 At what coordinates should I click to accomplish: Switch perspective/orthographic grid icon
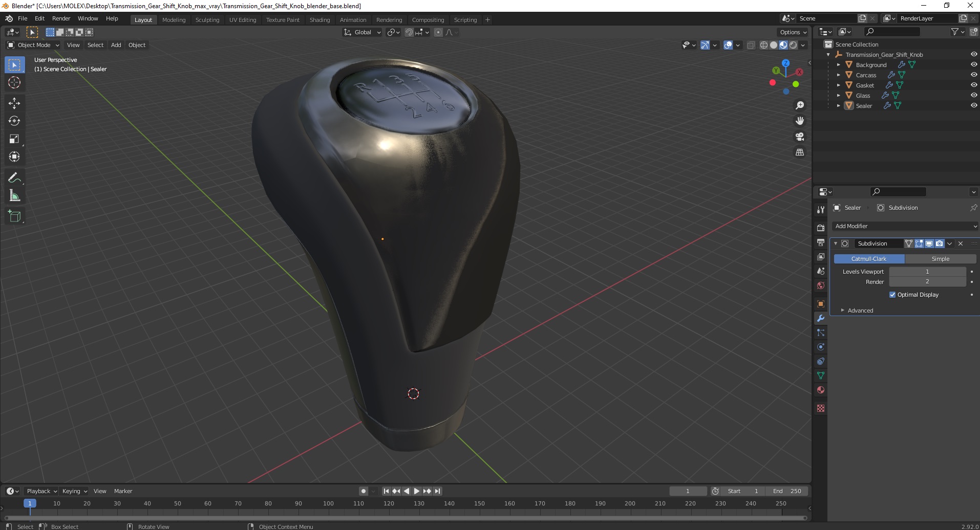800,152
